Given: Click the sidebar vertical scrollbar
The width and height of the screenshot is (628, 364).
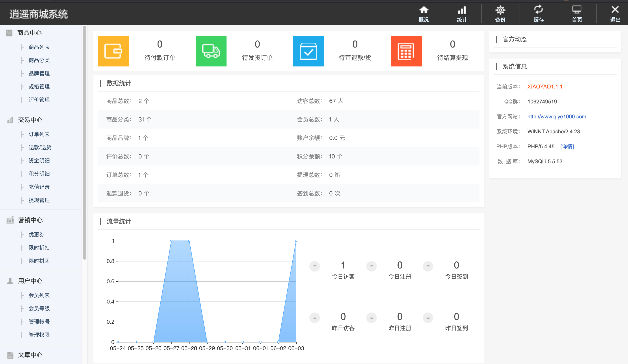Looking at the screenshot, I should (84, 143).
